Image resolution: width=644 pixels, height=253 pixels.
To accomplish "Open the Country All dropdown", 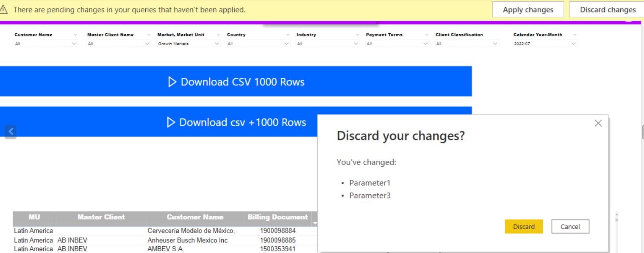I will coord(258,44).
